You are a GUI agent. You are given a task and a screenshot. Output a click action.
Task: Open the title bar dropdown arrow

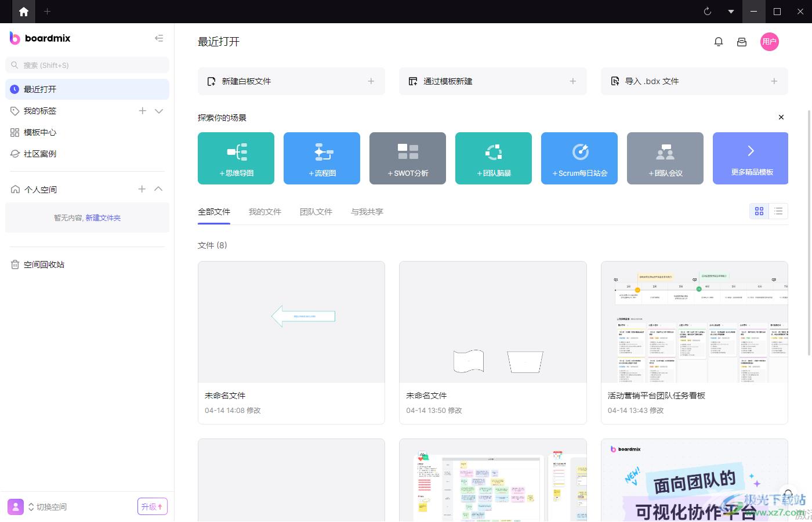pos(731,12)
